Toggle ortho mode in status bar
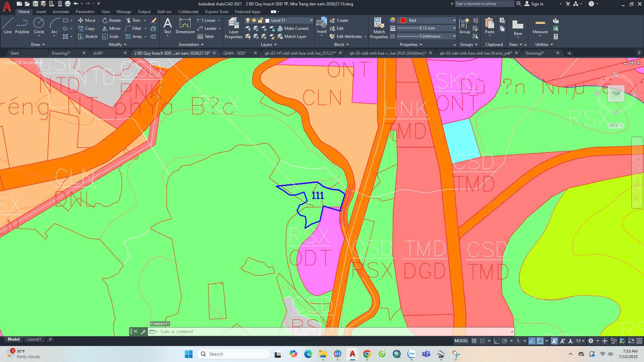644x362 pixels. click(x=496, y=341)
